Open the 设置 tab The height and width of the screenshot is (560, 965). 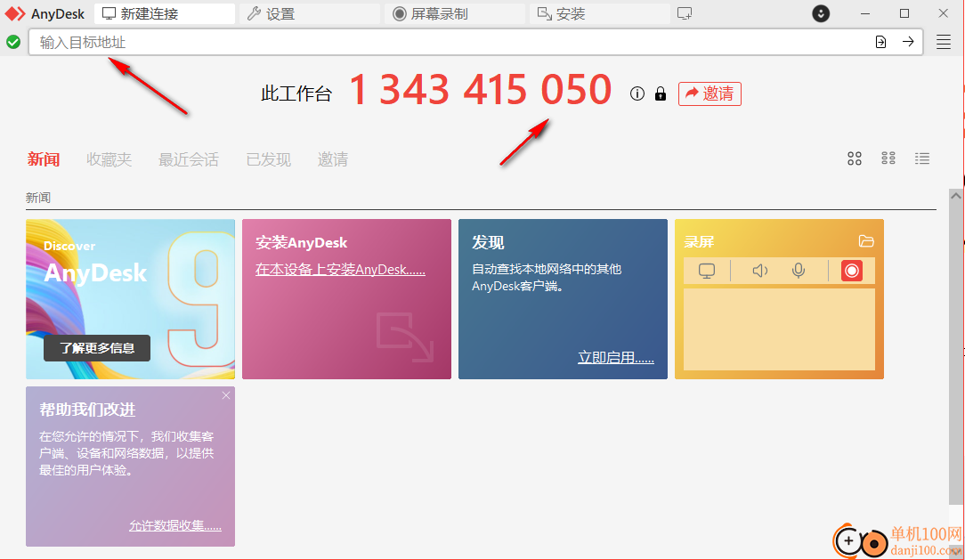click(x=310, y=13)
